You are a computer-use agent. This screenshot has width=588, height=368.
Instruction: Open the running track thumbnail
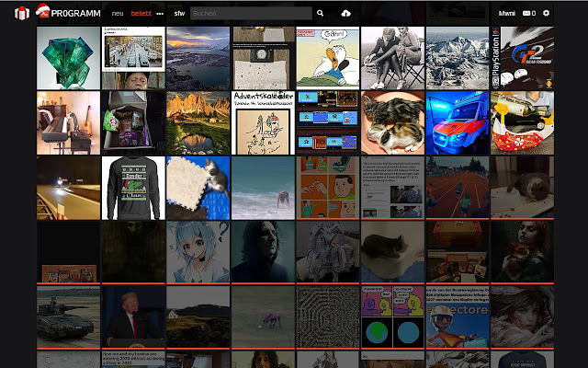click(458, 188)
